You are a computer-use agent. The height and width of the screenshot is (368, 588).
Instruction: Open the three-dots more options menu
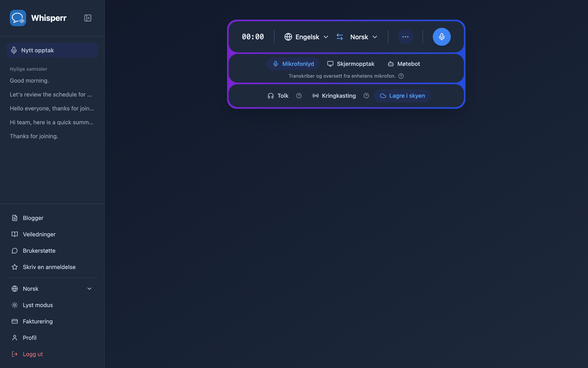point(405,37)
